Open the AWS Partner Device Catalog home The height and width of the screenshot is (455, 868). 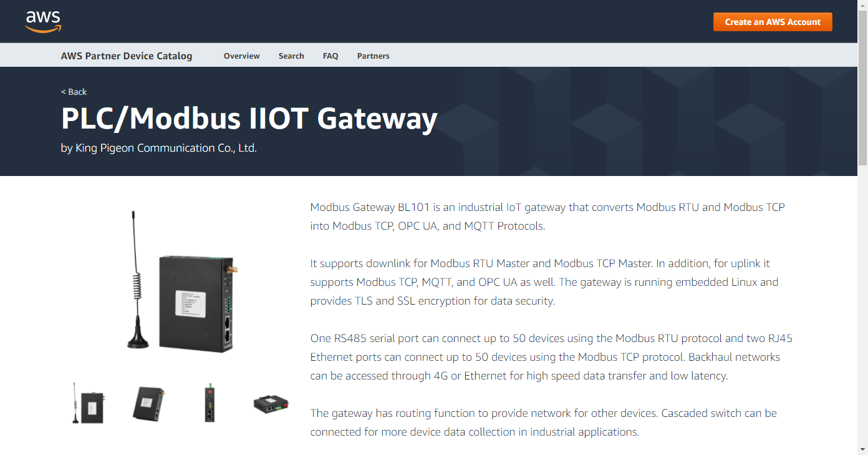127,56
